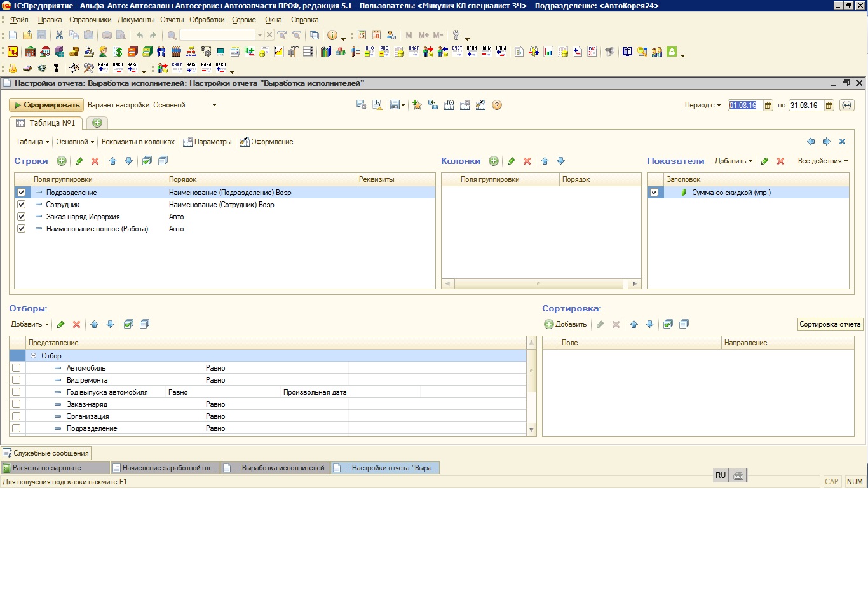
Task: Uncheck Сотрудник row grouping
Action: (21, 205)
